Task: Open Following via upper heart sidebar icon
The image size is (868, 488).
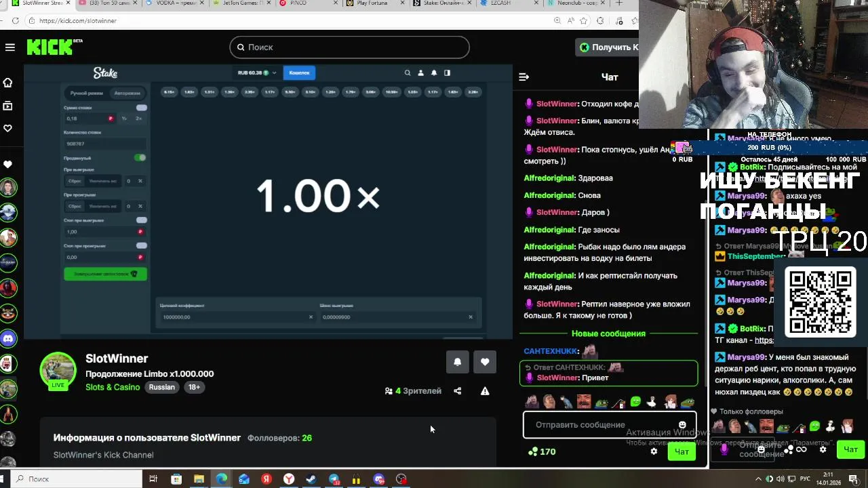Action: click(x=8, y=128)
